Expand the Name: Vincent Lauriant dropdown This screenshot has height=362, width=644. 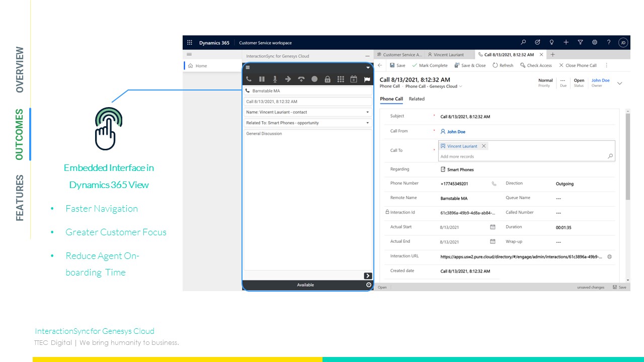click(368, 112)
